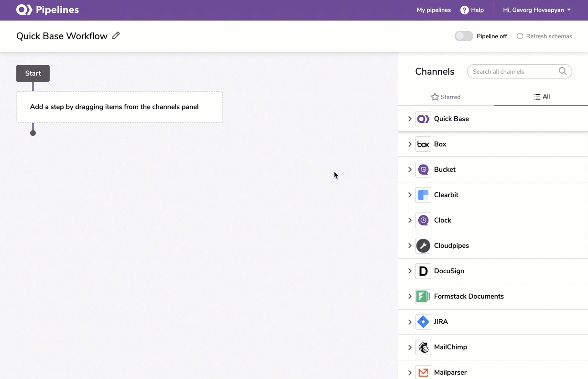Click the Quick Base Workflow title

[x=62, y=36]
